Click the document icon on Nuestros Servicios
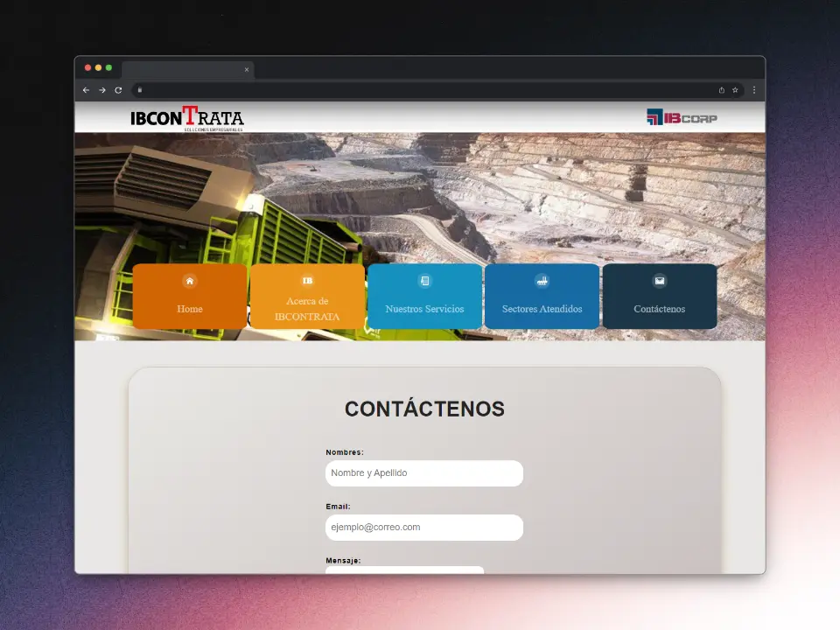This screenshot has height=630, width=840. point(425,281)
